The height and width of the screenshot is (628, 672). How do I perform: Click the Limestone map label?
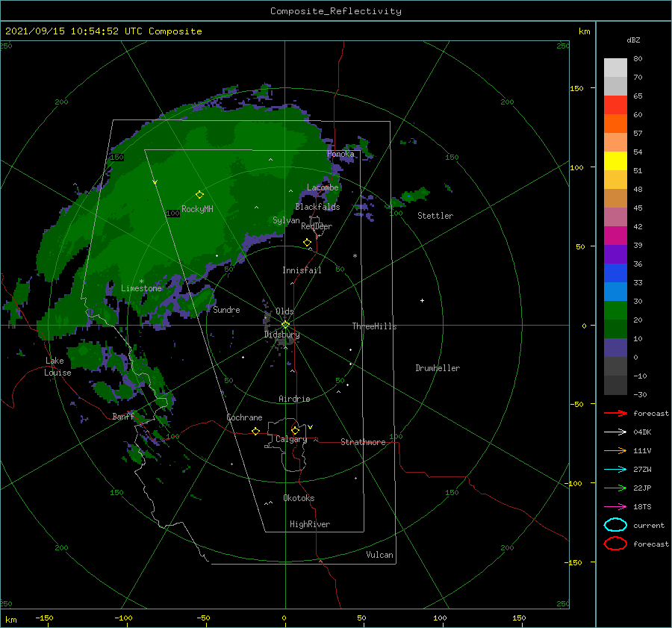[141, 288]
